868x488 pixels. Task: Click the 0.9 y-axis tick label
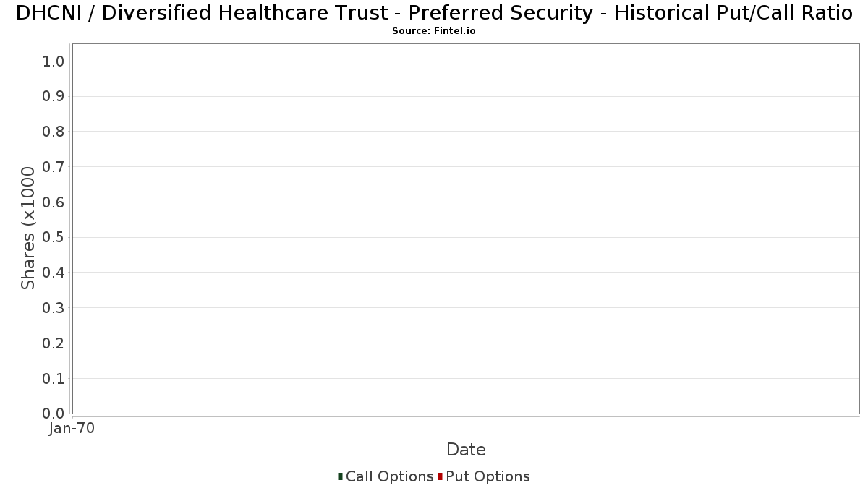tap(54, 97)
